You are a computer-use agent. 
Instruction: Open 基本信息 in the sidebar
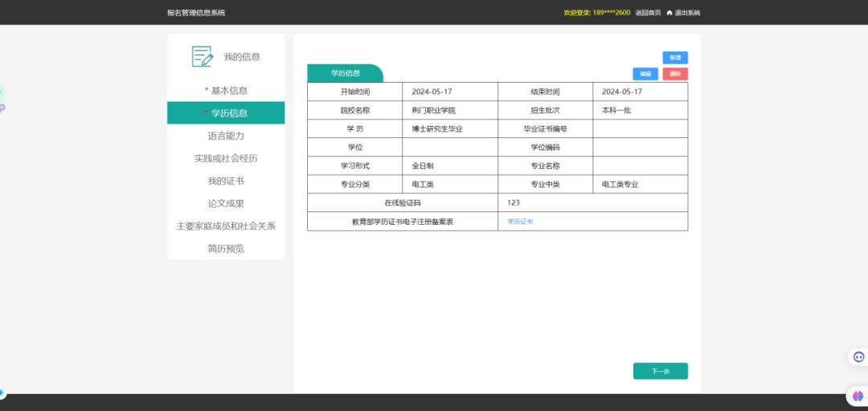pyautogui.click(x=226, y=91)
